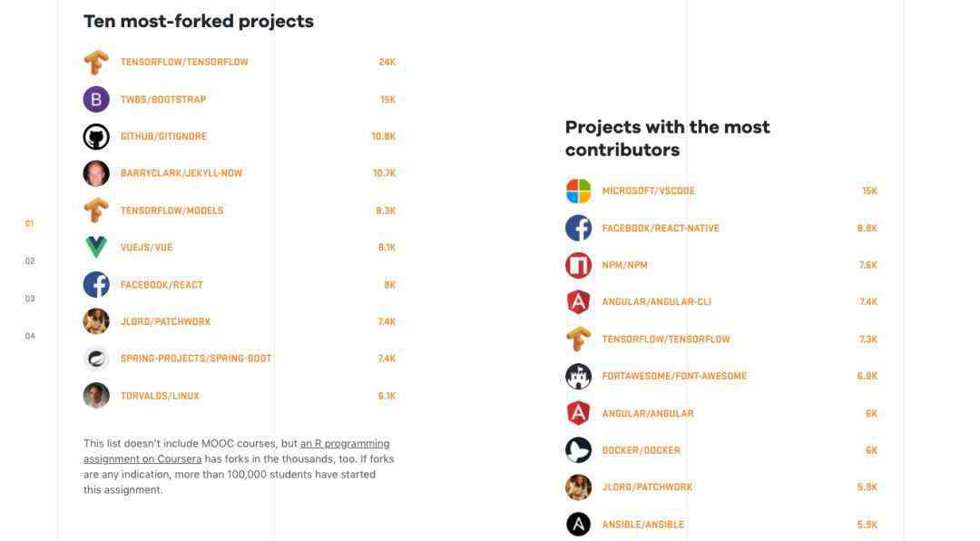The image size is (980, 541).
Task: Click the Docker whale avatar icon
Action: pos(578,450)
